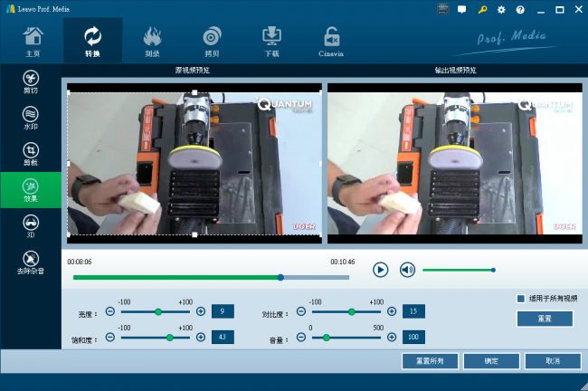Viewport: 588px width, 391px height.
Task: Select the 效果 (Effect) panel
Action: 31,190
